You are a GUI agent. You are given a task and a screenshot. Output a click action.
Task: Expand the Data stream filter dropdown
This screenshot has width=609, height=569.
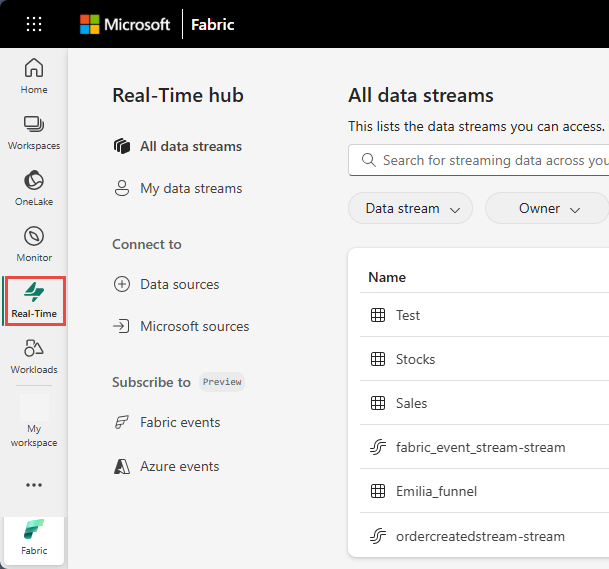(411, 209)
